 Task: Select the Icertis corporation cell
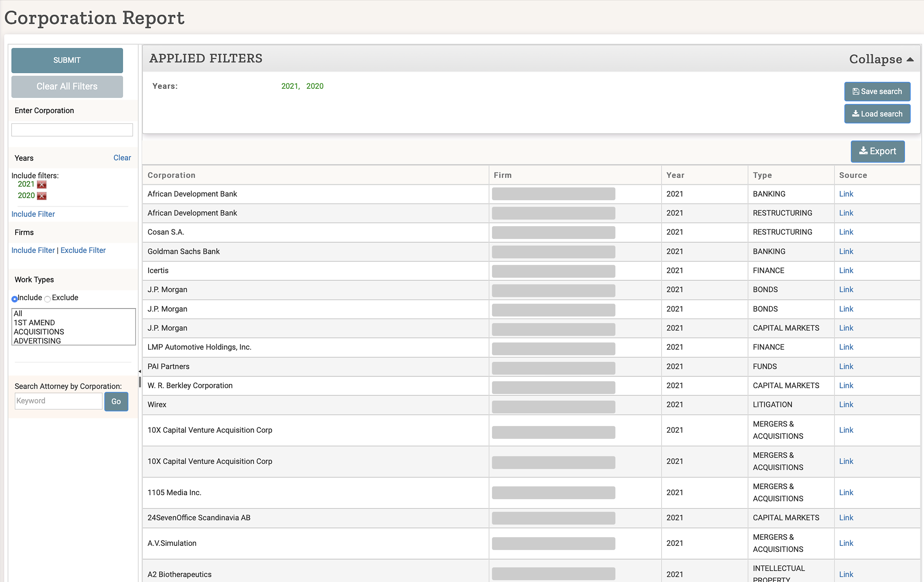(x=315, y=270)
